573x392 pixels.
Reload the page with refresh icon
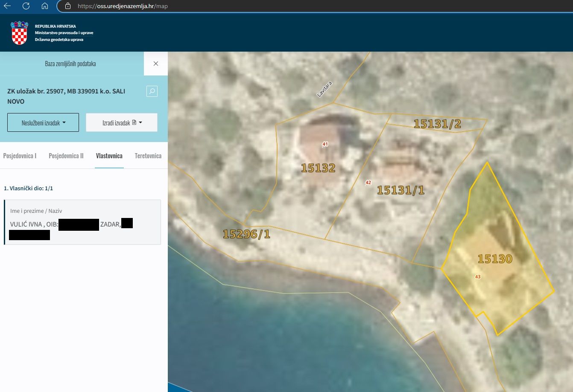[26, 6]
